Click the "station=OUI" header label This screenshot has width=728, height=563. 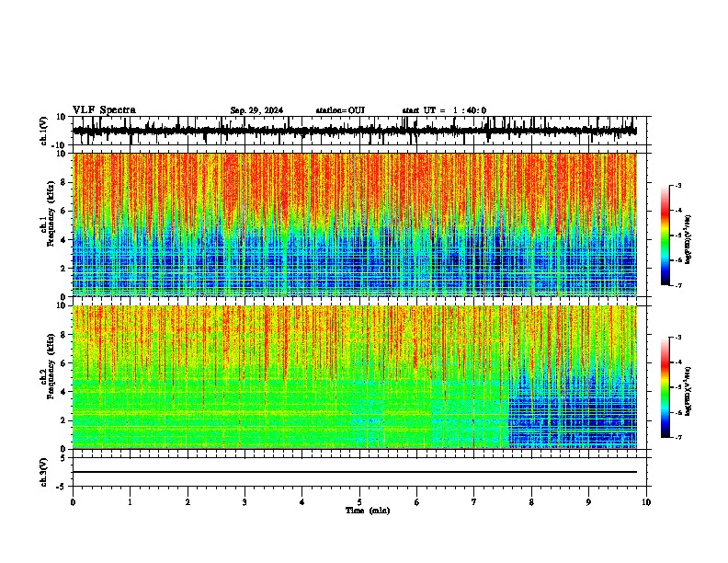point(340,110)
